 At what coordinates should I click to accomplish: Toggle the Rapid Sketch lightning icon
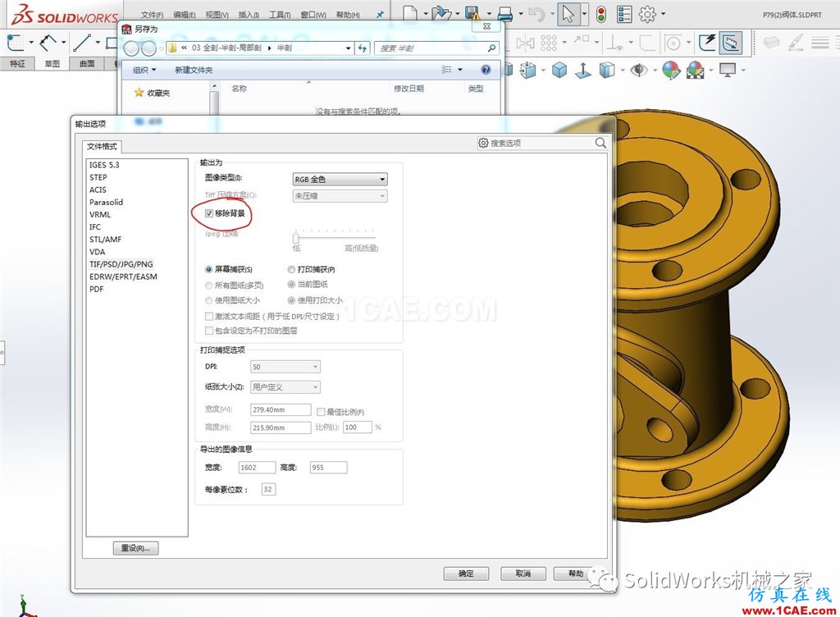pyautogui.click(x=707, y=43)
